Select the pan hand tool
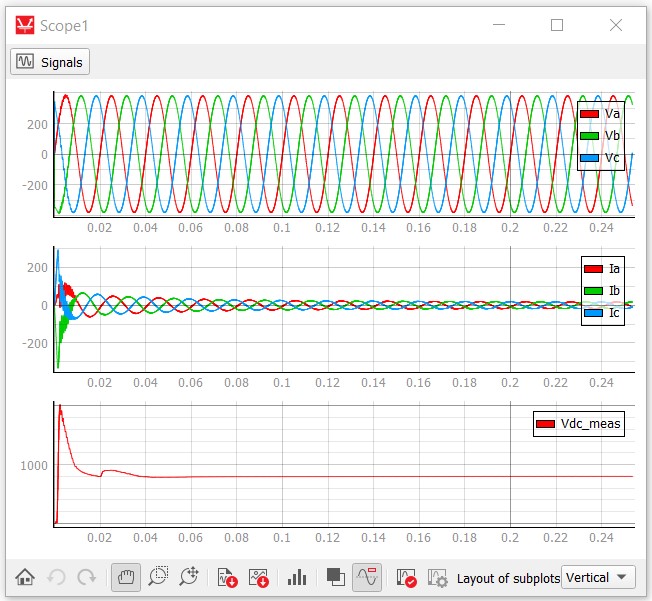Image resolution: width=652 pixels, height=601 pixels. click(126, 577)
